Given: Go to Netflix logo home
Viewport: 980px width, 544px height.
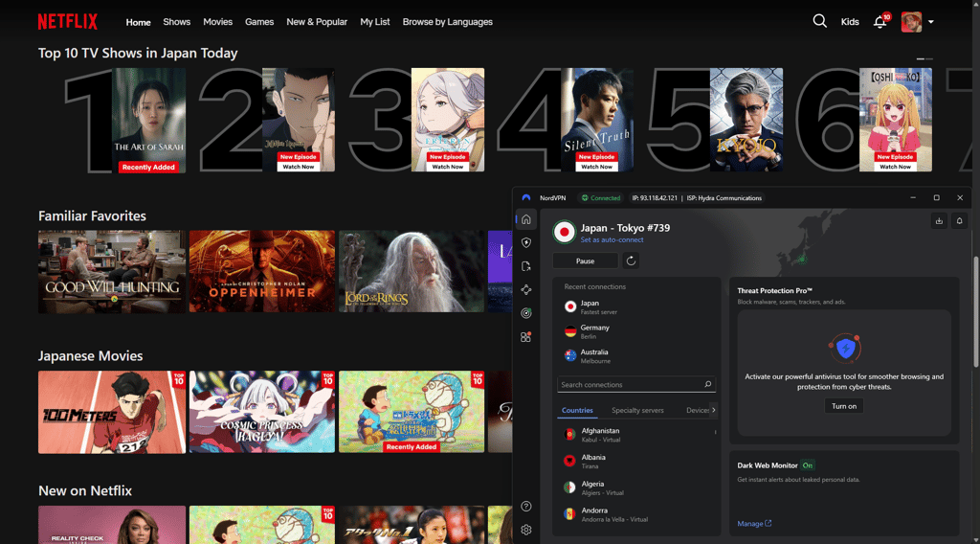Looking at the screenshot, I should click(x=68, y=22).
